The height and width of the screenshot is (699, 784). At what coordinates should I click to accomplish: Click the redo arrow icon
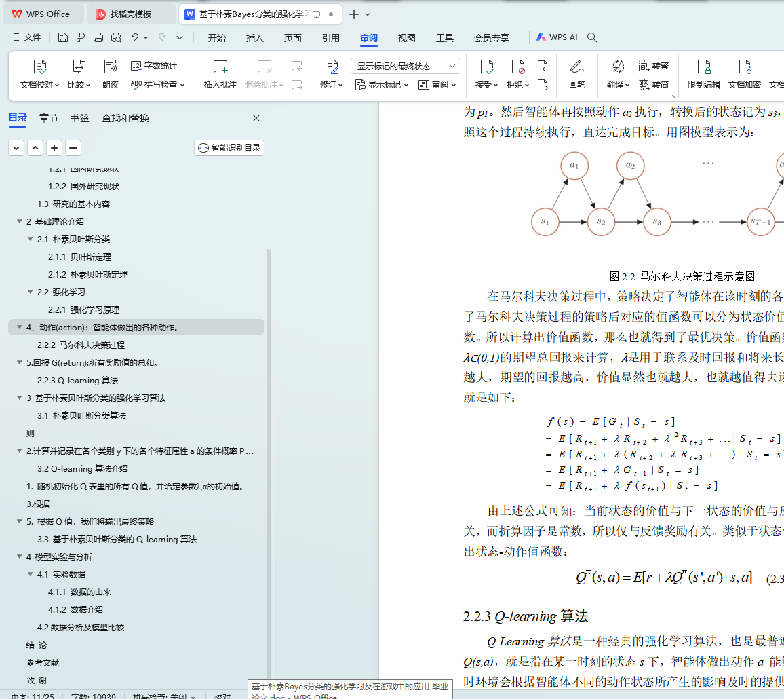162,37
